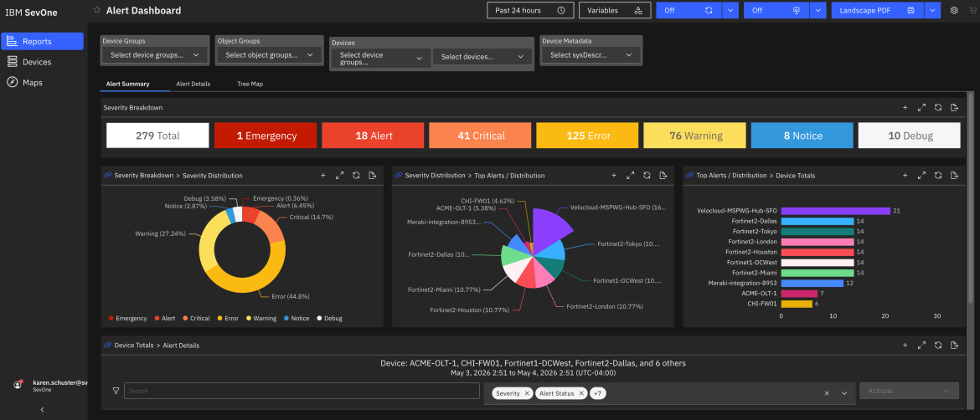Expand Severity Breakdown widget fullscreen

pos(921,107)
